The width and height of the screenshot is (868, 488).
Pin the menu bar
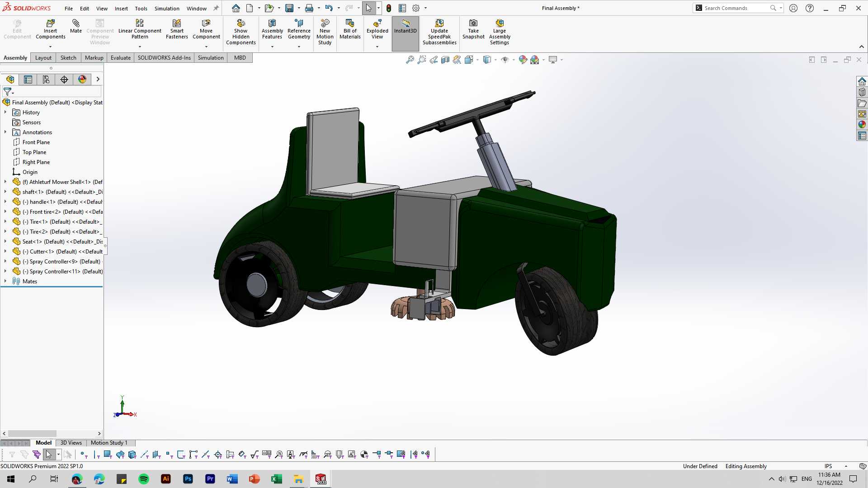tap(216, 8)
